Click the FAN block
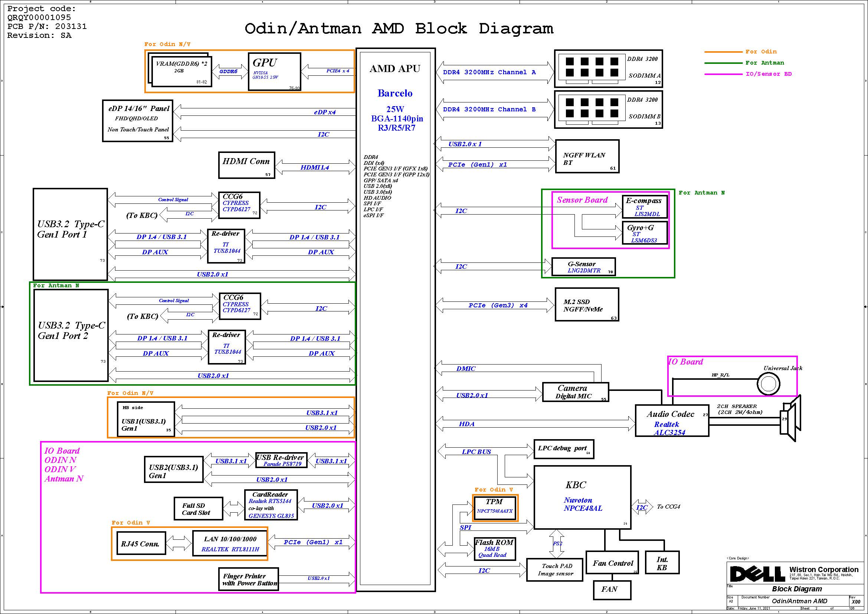868x614 pixels. [612, 590]
